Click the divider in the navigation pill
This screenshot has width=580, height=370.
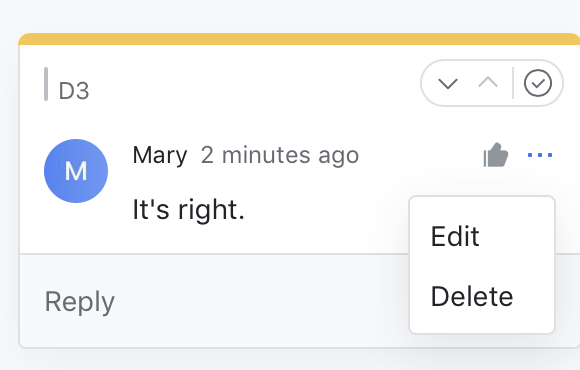[x=513, y=83]
